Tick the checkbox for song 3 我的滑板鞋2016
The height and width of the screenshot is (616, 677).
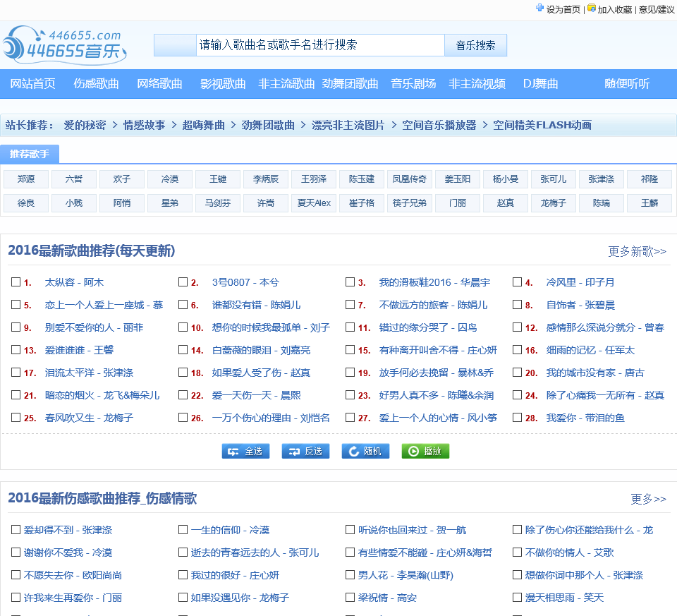click(x=350, y=282)
